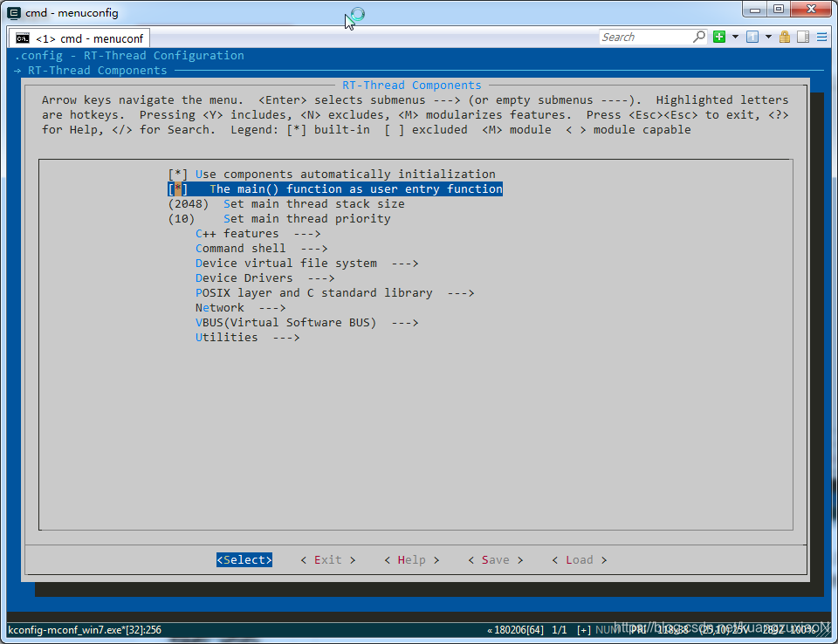Select the '<1> cmd - menuconf' tab

coord(79,38)
